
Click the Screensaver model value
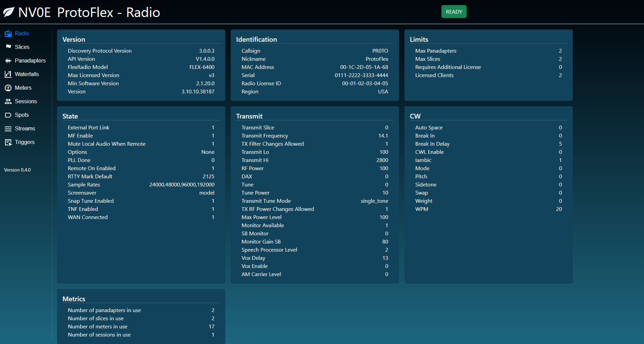point(207,193)
